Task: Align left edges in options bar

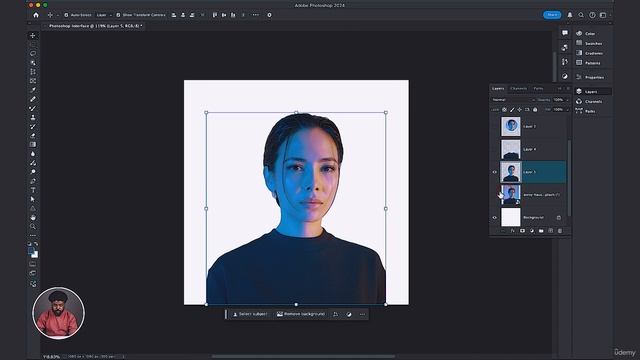Action: (x=174, y=15)
